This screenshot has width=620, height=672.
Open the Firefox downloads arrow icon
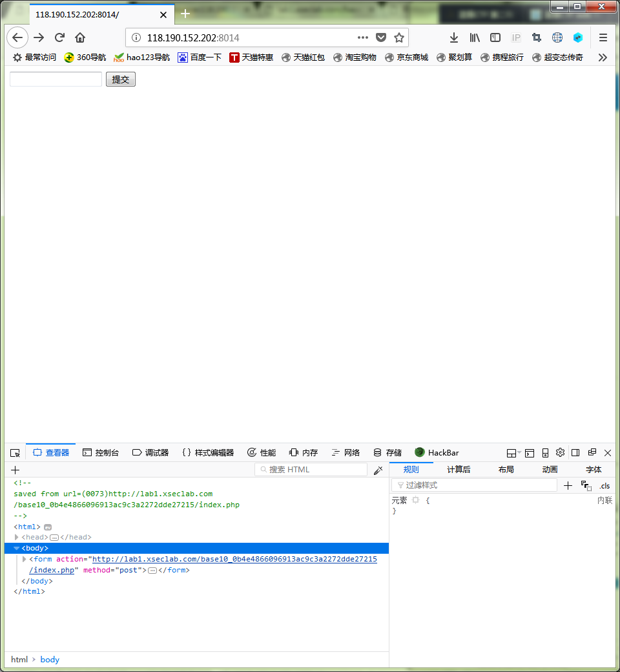[x=454, y=37]
